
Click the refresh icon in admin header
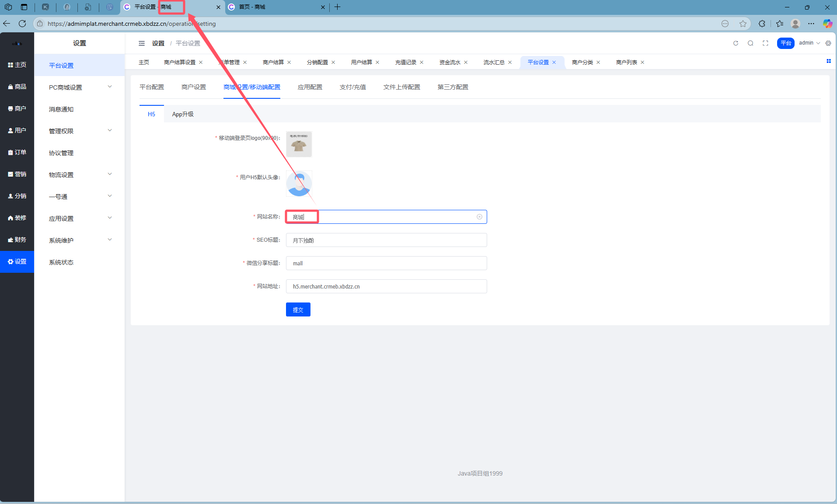tap(736, 43)
